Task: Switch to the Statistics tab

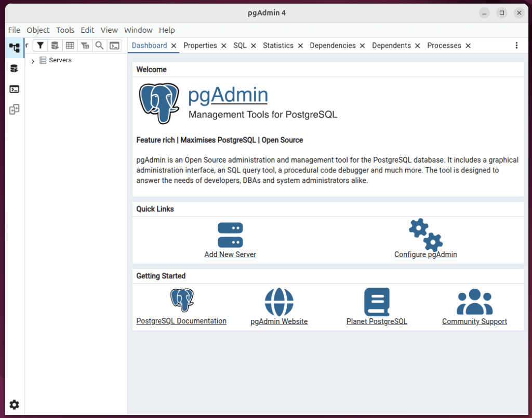Action: tap(278, 45)
